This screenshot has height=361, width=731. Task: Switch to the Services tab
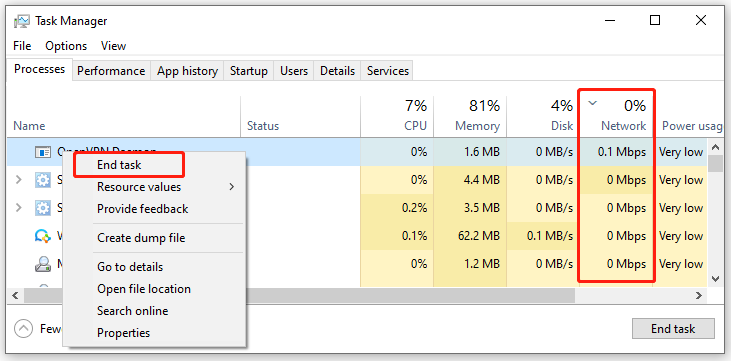(x=387, y=71)
